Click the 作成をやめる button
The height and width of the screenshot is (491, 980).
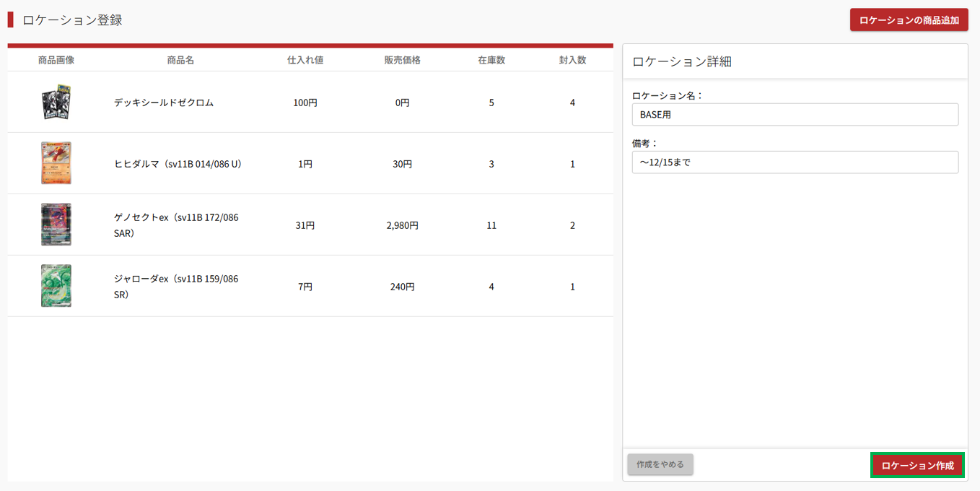click(x=660, y=464)
